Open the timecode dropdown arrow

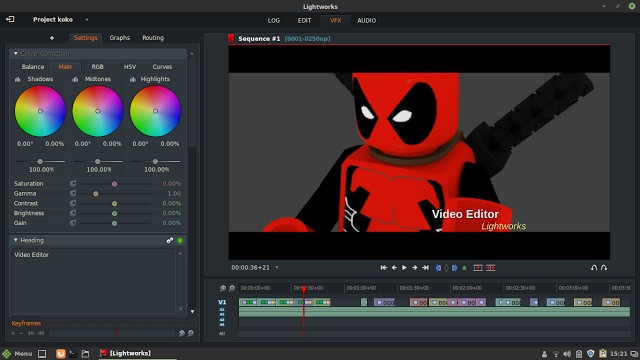277,267
